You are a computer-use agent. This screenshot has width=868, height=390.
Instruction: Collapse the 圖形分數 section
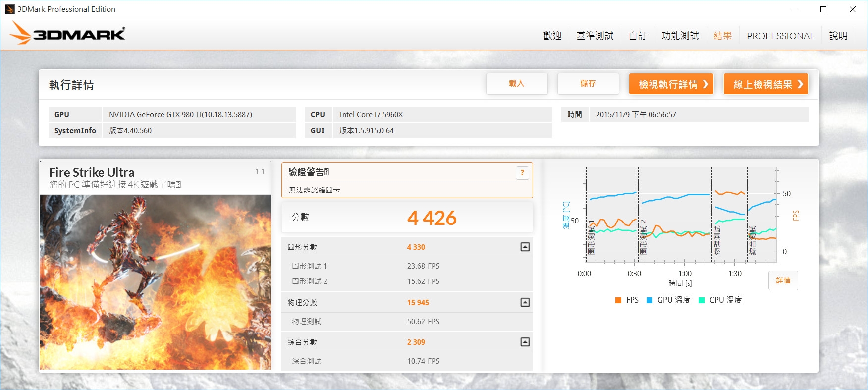click(525, 247)
